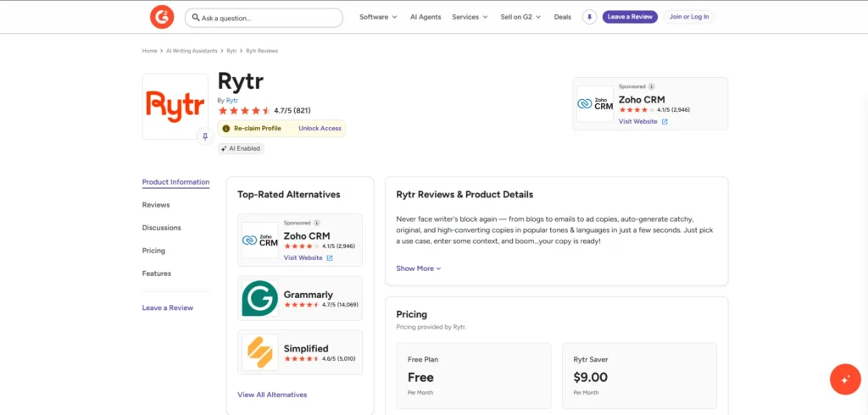The height and width of the screenshot is (415, 868).
Task: Click Visit Website in Alternatives Zoho card
Action: (x=303, y=257)
